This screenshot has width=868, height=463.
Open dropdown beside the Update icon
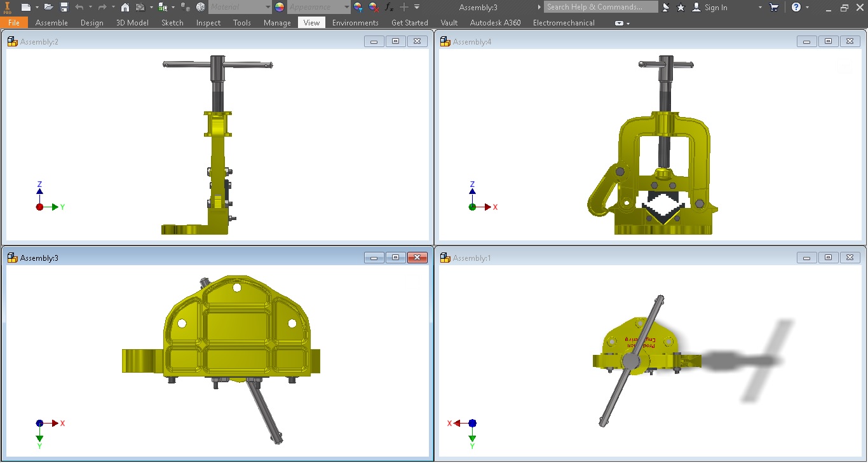(151, 7)
